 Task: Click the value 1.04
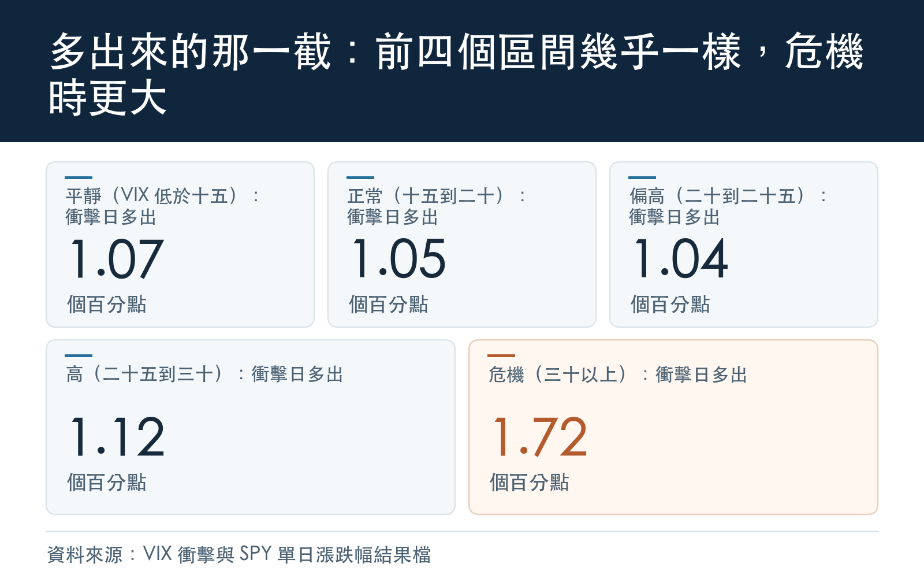click(680, 260)
